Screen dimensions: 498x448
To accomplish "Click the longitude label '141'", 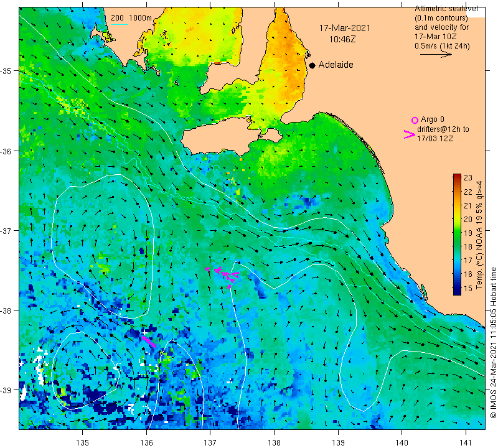I will [x=466, y=442].
